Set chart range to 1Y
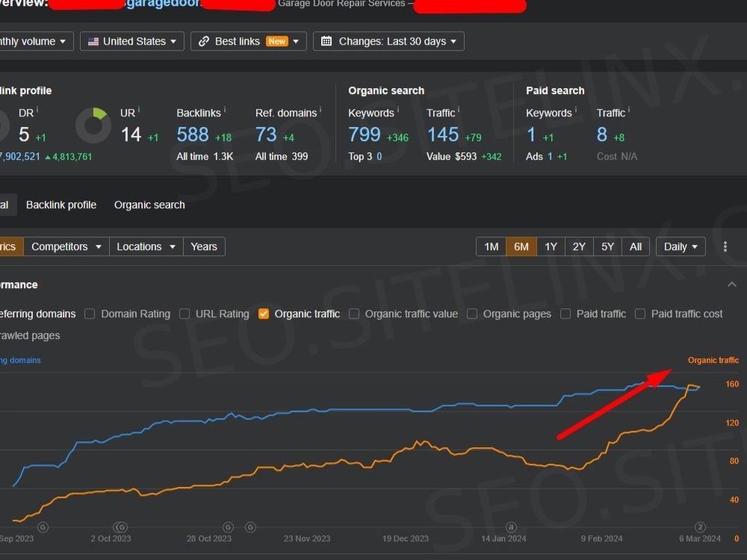Screen dimensions: 747x560 551,246
